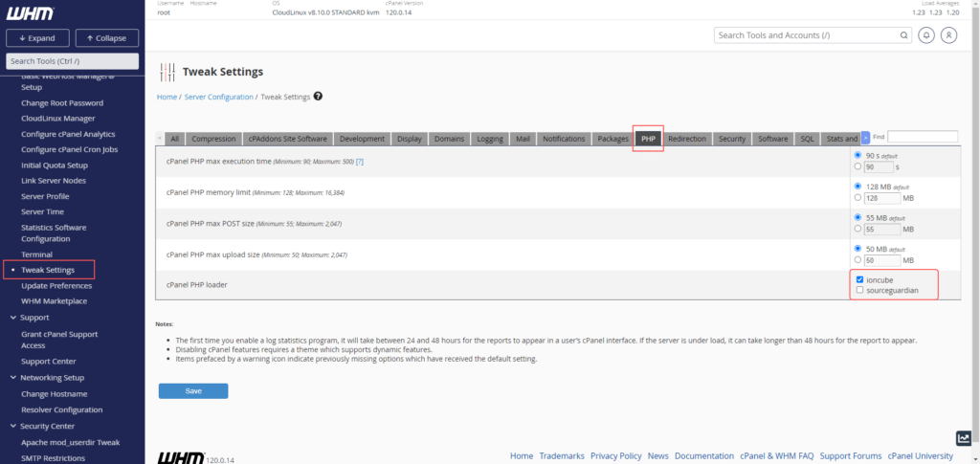
Task: Open Change Root Password in sidebar
Action: point(62,103)
